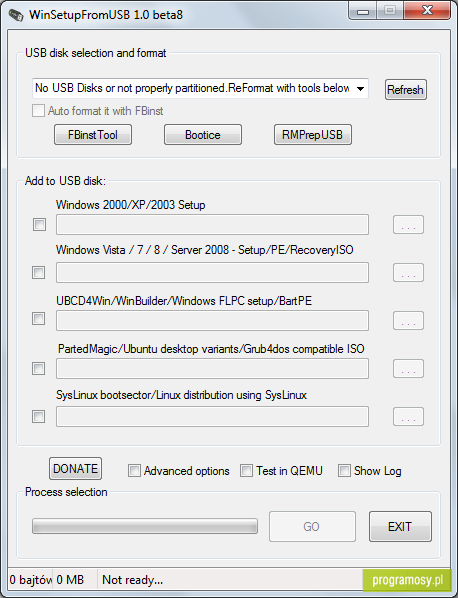The width and height of the screenshot is (458, 598).
Task: Browse for Windows Vista / 7 / 8 ISO
Action: 408,272
